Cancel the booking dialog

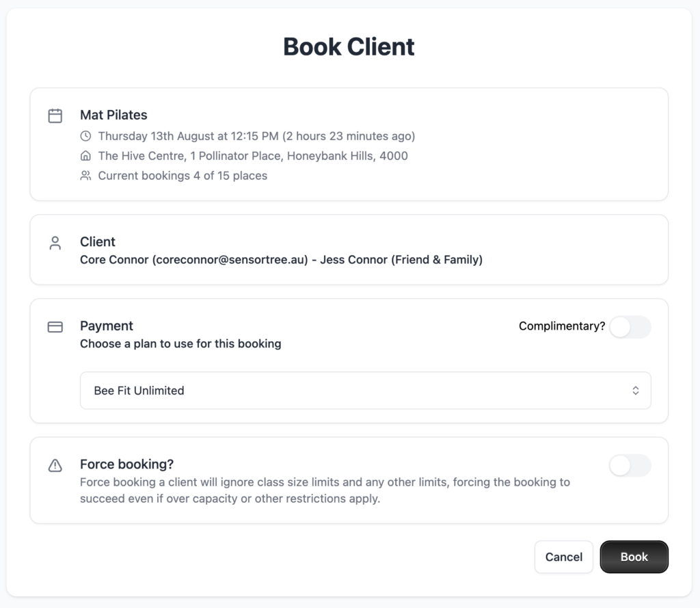tap(564, 557)
